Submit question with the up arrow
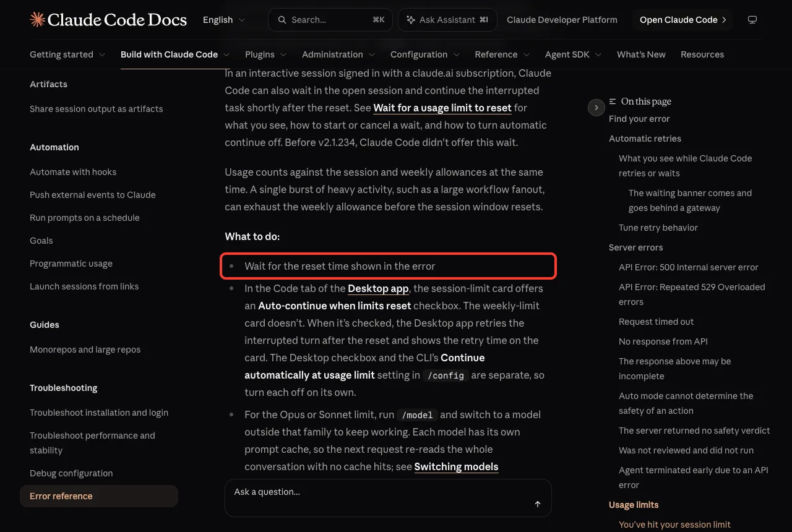This screenshot has width=792, height=532. [538, 504]
